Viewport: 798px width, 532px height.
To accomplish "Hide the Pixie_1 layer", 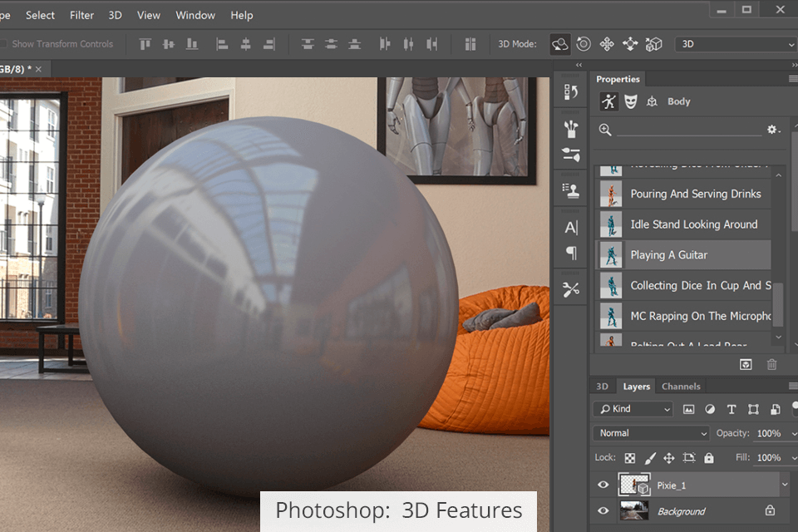I will 603,485.
